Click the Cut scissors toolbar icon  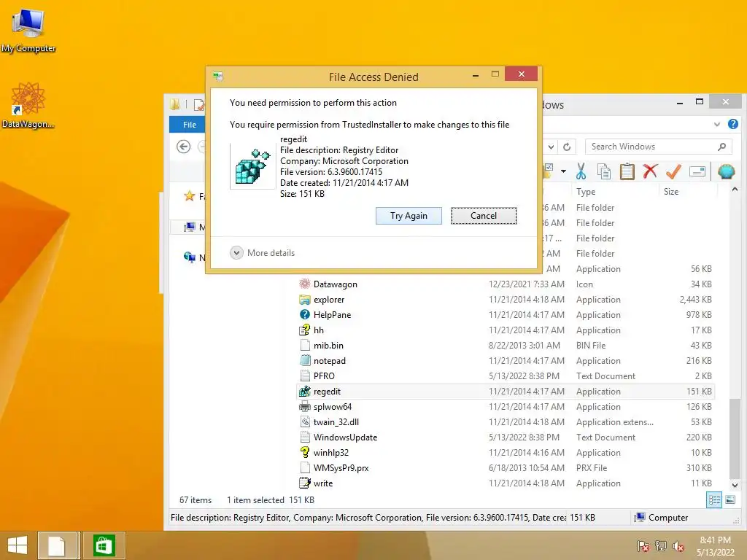(581, 171)
